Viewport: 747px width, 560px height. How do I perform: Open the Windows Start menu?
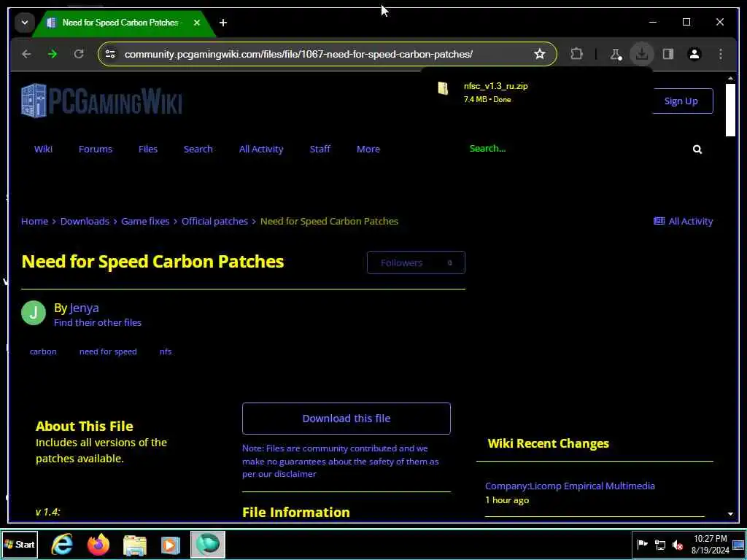[x=20, y=544]
